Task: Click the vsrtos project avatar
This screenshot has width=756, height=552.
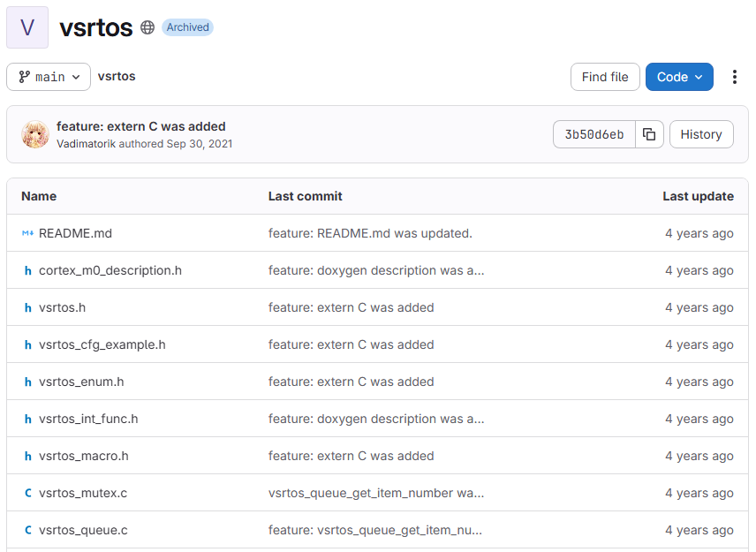Action: tap(27, 27)
